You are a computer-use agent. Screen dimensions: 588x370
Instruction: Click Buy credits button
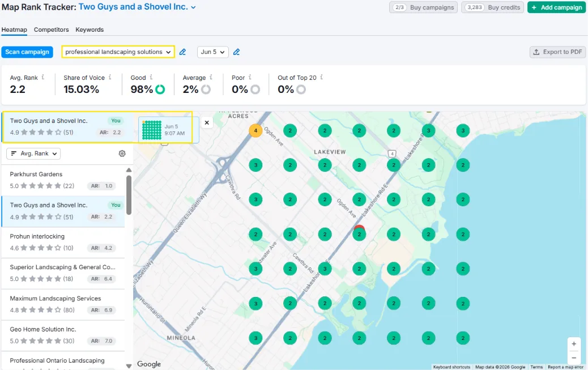click(492, 7)
